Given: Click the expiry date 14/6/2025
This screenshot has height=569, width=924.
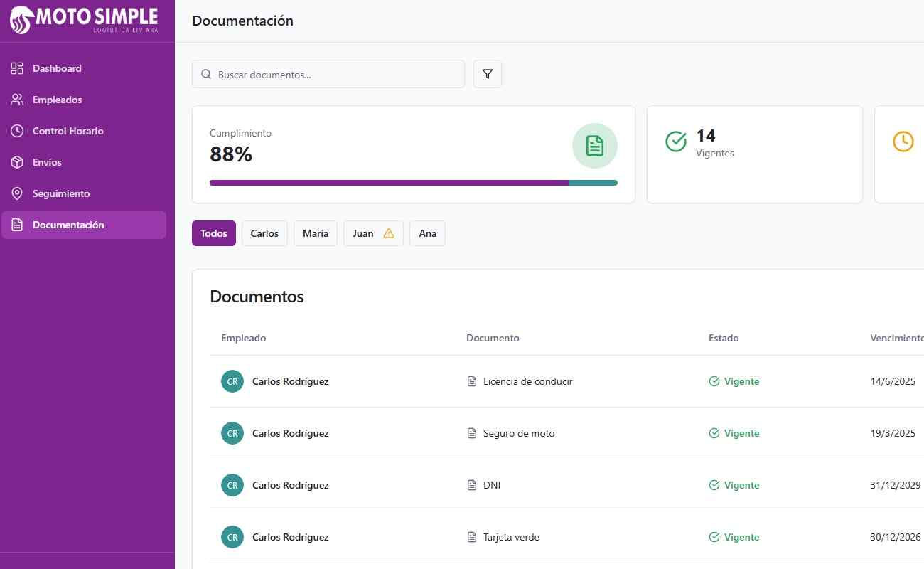Looking at the screenshot, I should pyautogui.click(x=893, y=381).
